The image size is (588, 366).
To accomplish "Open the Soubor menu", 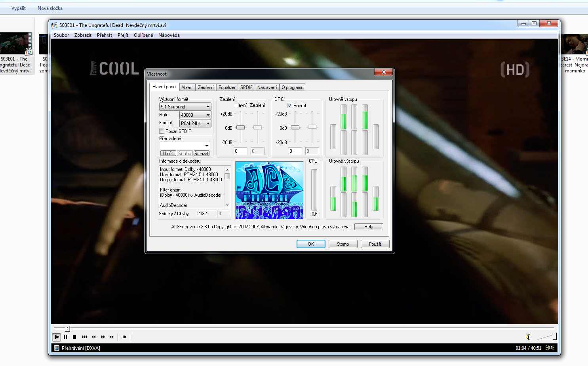I will coord(61,35).
